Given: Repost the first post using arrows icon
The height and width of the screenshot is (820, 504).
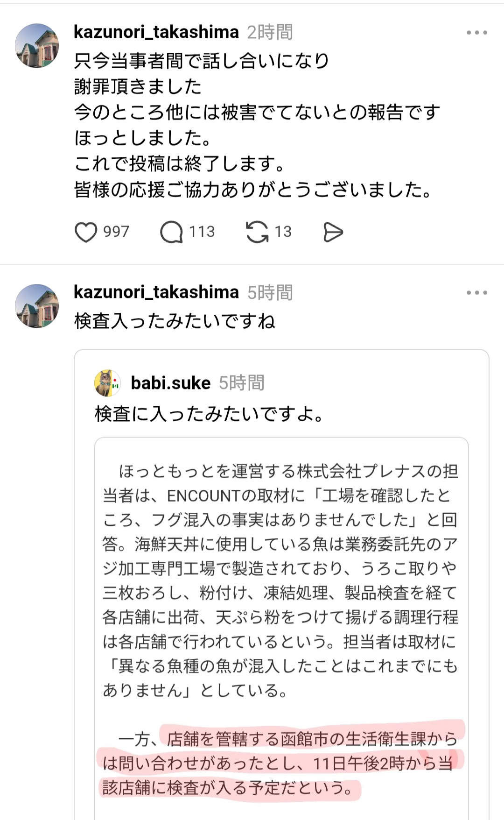Looking at the screenshot, I should click(257, 232).
